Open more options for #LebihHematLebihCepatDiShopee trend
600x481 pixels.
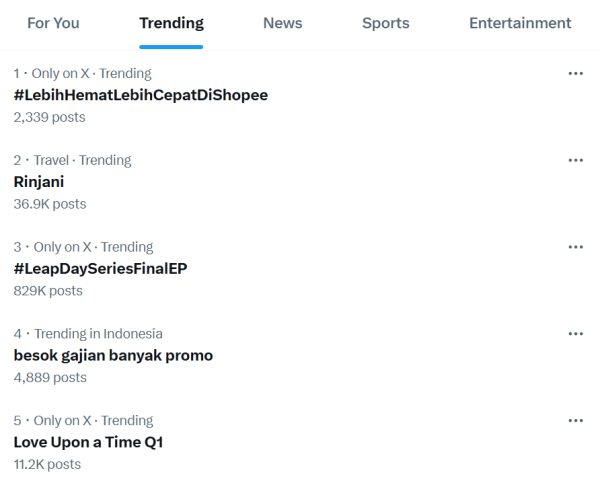576,73
